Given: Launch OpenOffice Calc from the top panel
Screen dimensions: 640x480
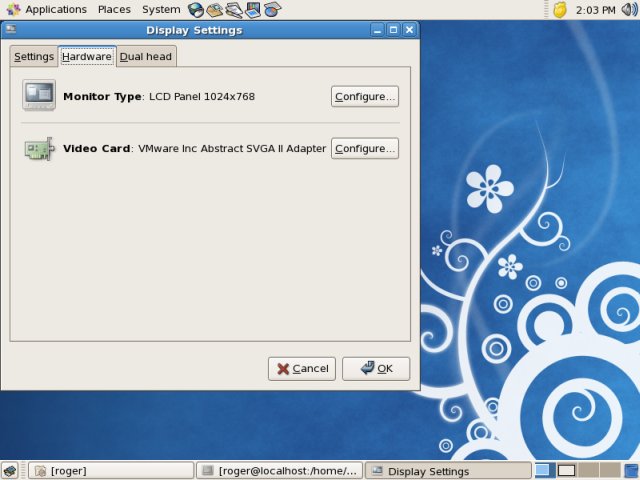Looking at the screenshot, I should coord(272,10).
